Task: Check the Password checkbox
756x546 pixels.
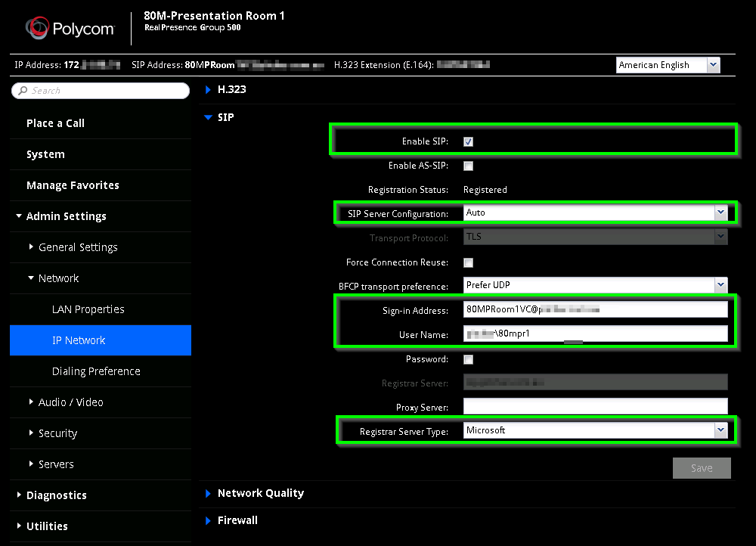Action: (468, 360)
